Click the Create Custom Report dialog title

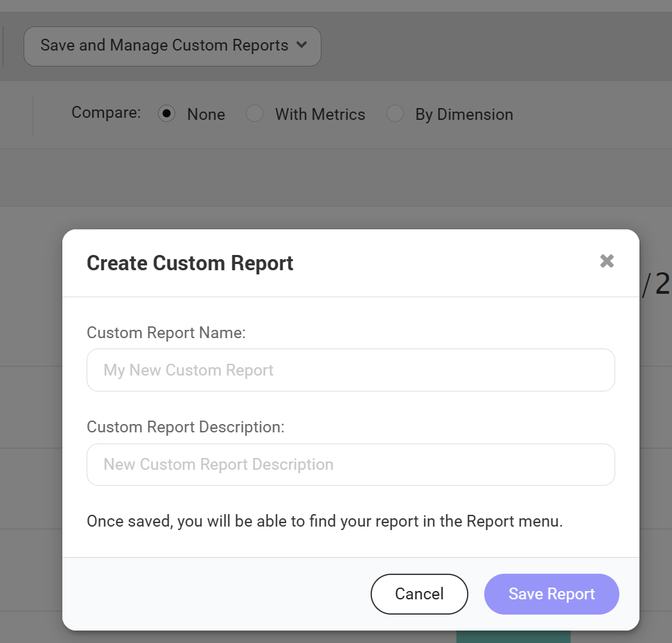pos(190,263)
